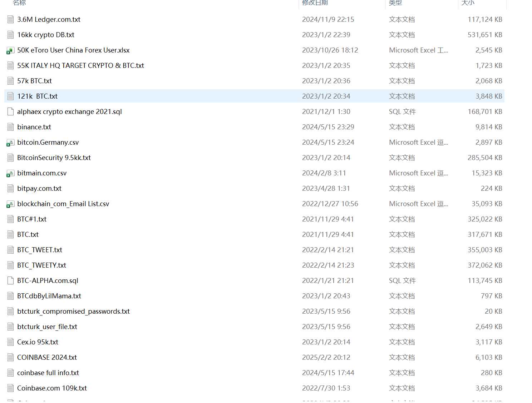This screenshot has width=532, height=403.
Task: Click the file name "COINBASE 2024.txt"
Action: [x=47, y=357]
